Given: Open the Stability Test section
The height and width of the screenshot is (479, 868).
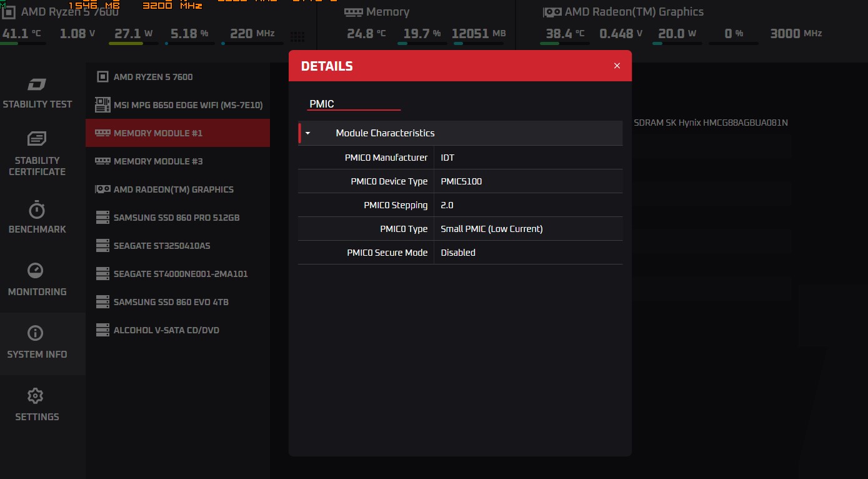Looking at the screenshot, I should click(37, 94).
